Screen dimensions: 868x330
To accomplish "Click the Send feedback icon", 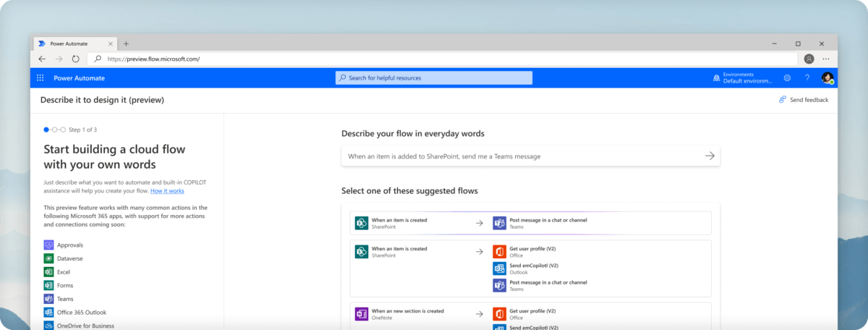I will coord(783,100).
